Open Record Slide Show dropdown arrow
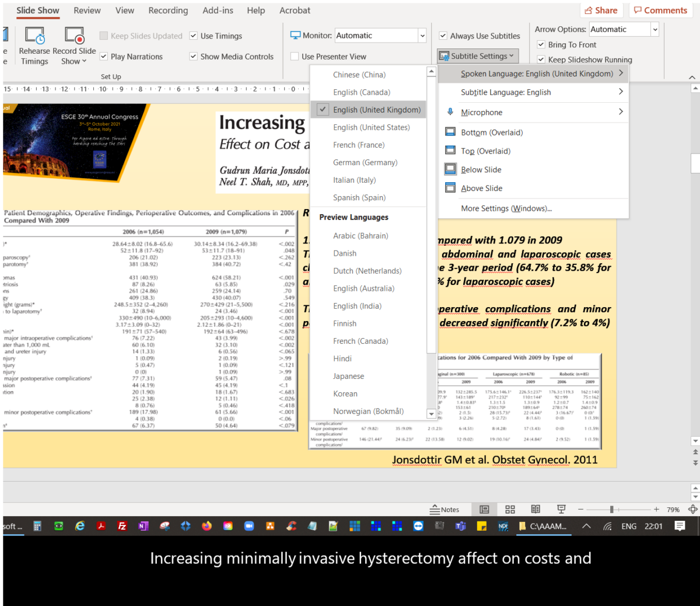This screenshot has height=606, width=700. point(84,61)
